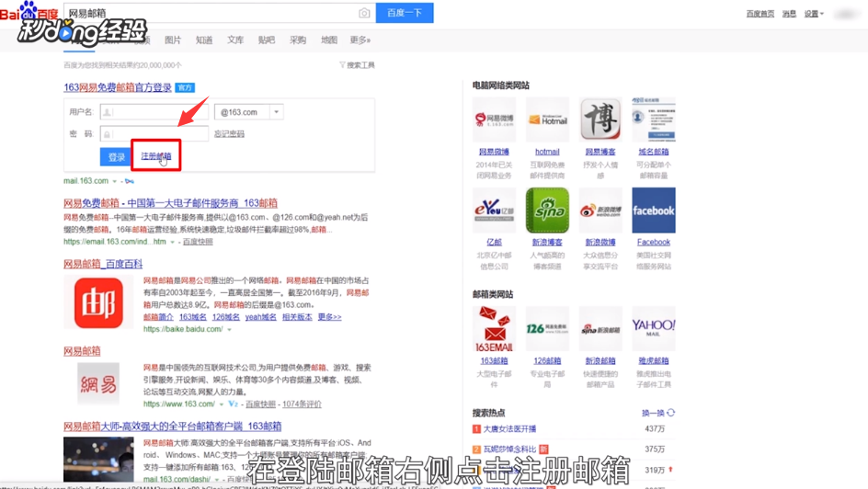The height and width of the screenshot is (489, 868).
Task: Refresh hot searches with 换一换
Action: [x=658, y=414]
